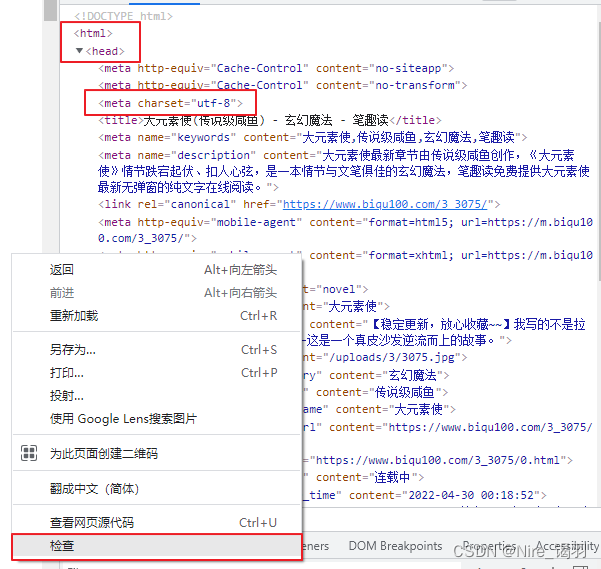Click the content="novel" meta row

coord(335,289)
